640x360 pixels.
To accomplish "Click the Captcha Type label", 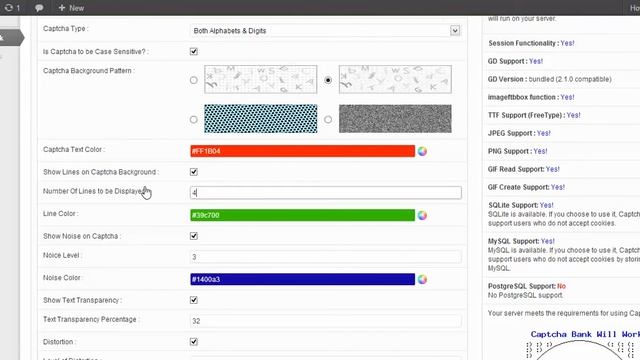I will [x=65, y=29].
